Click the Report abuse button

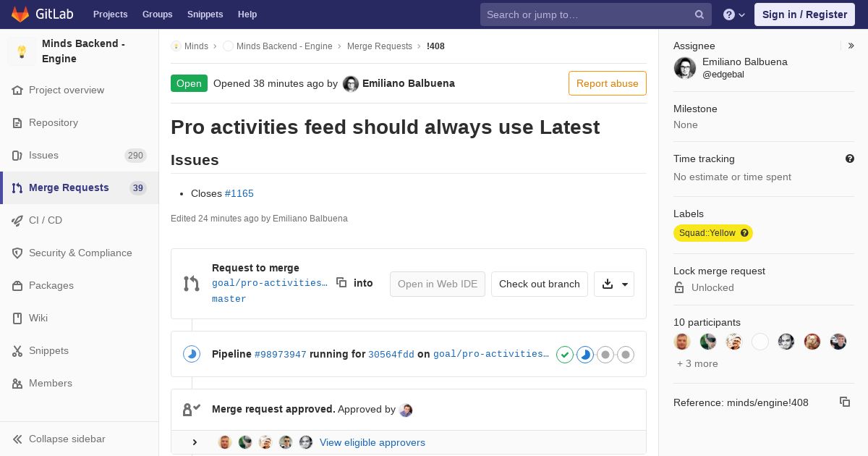(608, 83)
